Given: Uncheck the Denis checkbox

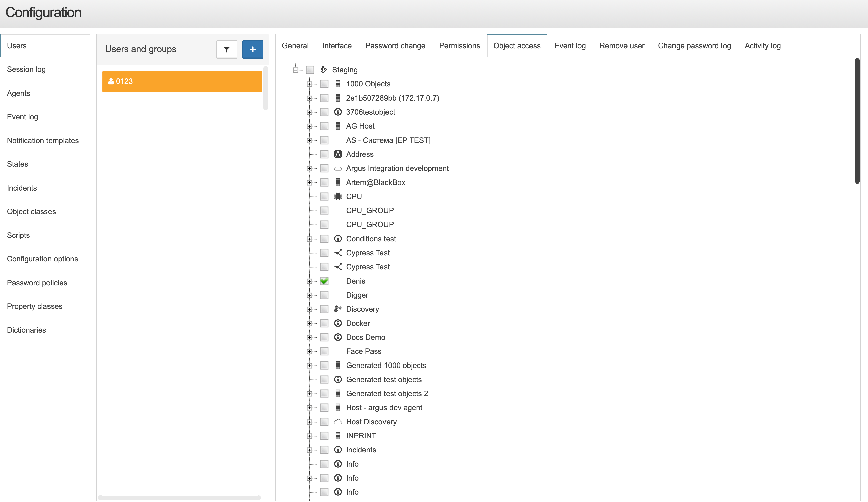Looking at the screenshot, I should point(324,281).
